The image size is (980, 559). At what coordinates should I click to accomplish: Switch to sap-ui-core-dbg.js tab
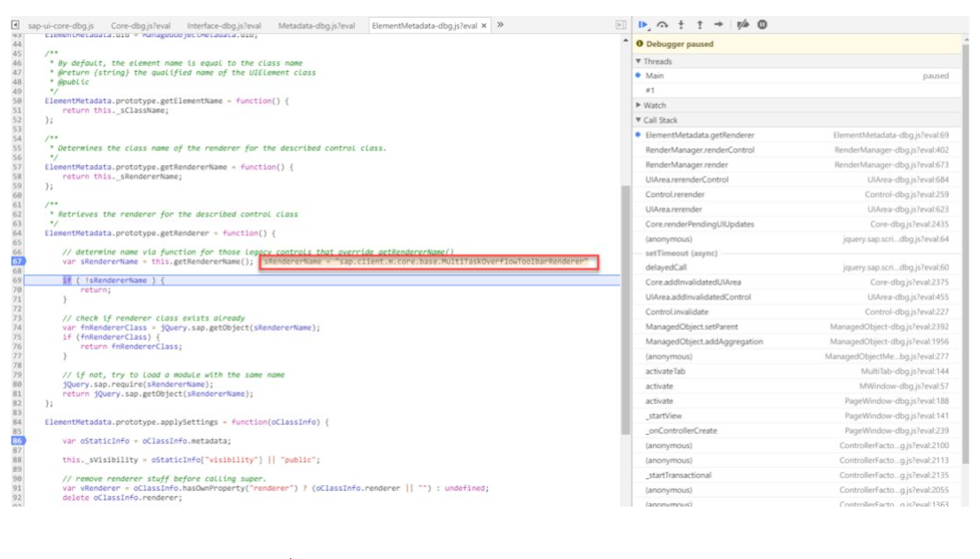click(60, 26)
